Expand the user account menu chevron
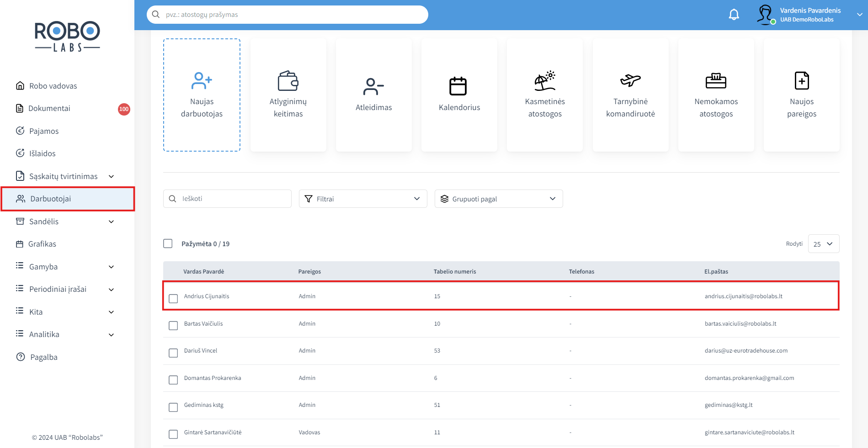This screenshot has height=448, width=868. coord(859,15)
